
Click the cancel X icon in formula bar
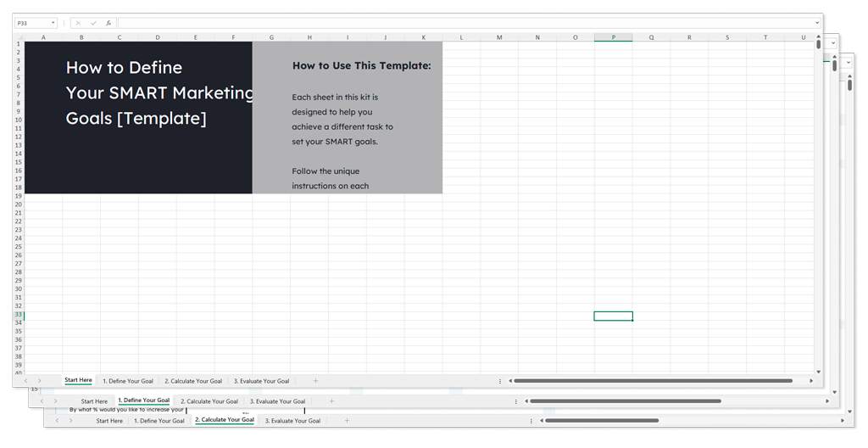[78, 23]
